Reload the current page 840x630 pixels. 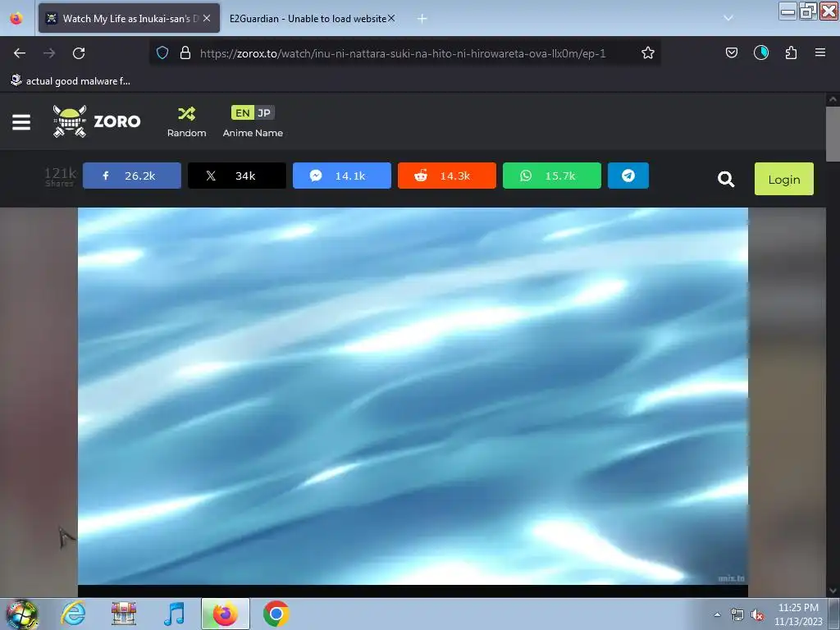pyautogui.click(x=79, y=53)
